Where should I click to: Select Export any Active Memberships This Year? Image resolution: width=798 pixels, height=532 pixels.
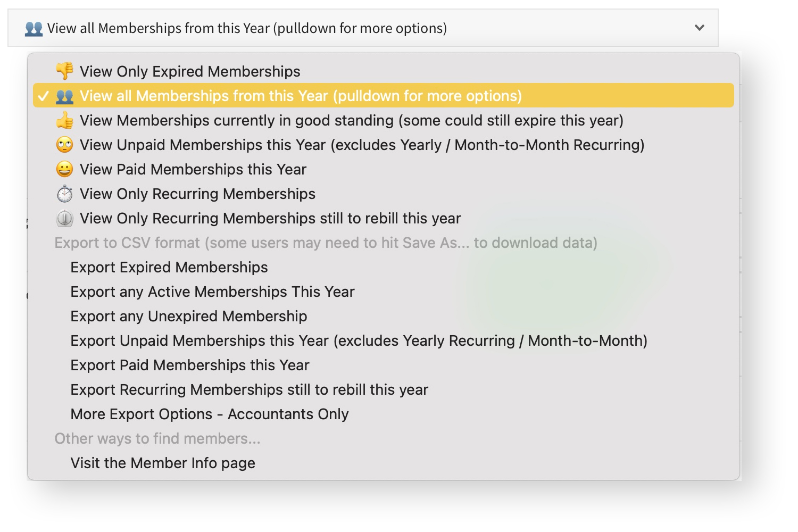212,292
